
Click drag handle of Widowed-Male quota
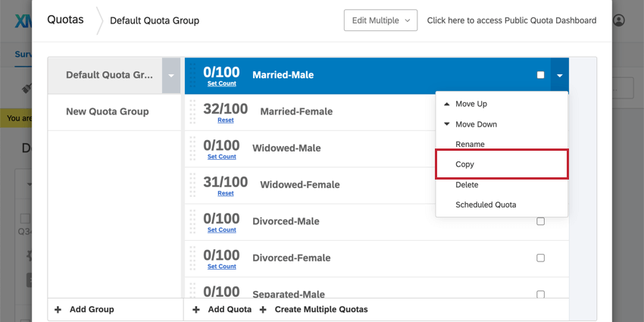coord(192,148)
